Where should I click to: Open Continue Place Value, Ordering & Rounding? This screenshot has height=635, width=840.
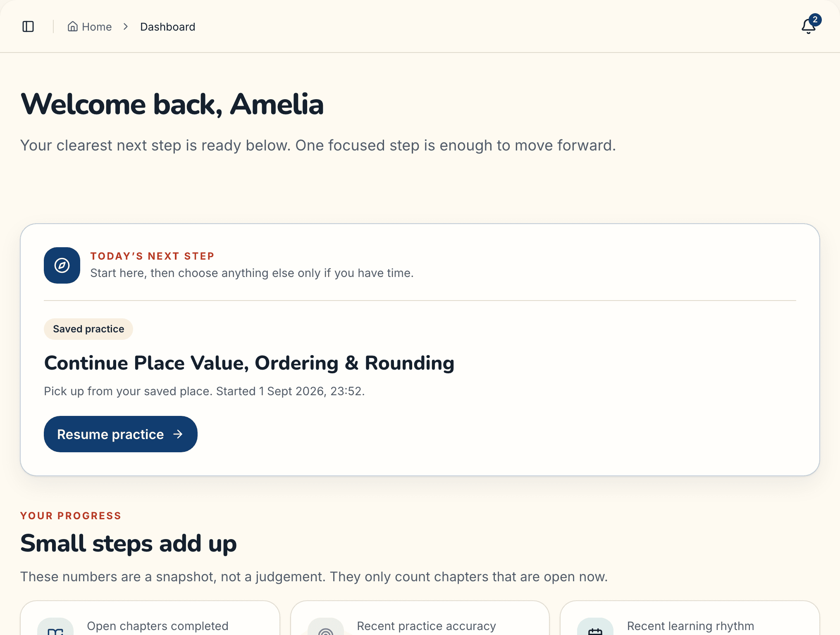tap(249, 363)
